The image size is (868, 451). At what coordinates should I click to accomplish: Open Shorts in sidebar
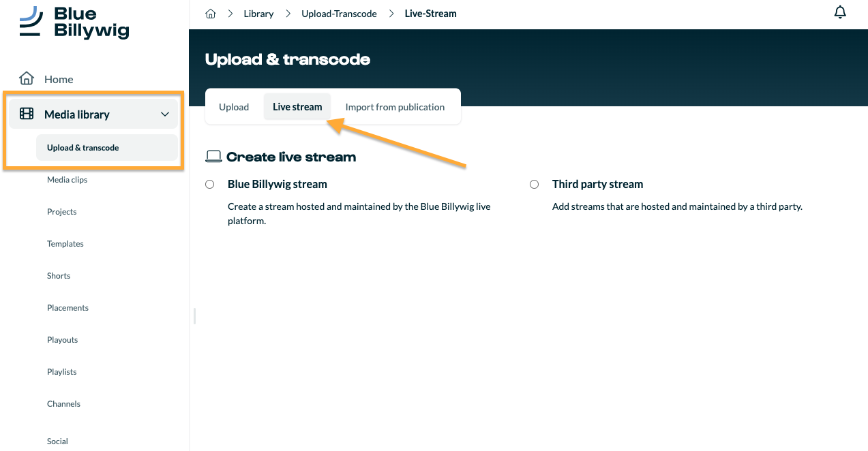tap(59, 276)
